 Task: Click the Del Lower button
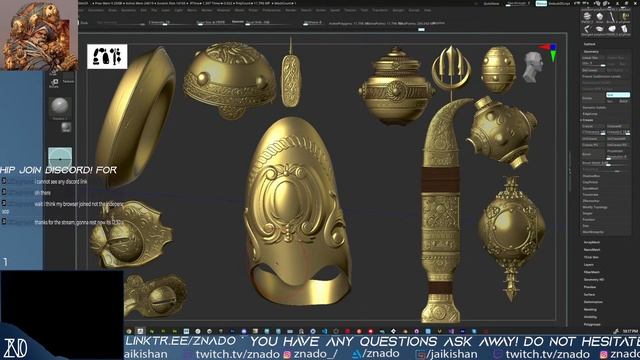593,70
